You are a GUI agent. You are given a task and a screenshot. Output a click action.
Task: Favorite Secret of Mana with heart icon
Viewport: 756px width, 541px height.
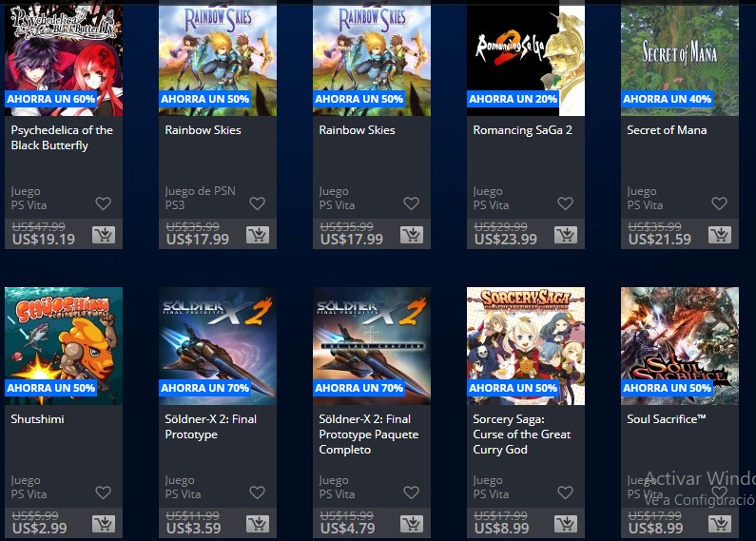[719, 203]
